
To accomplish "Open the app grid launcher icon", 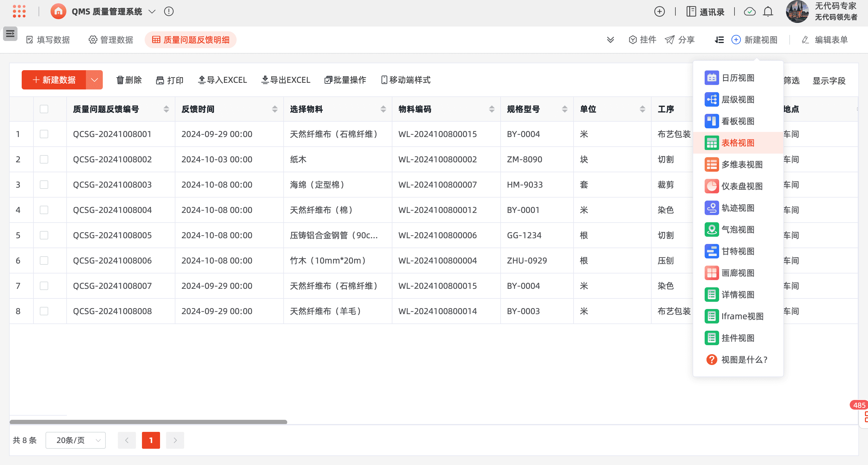I will tap(19, 11).
